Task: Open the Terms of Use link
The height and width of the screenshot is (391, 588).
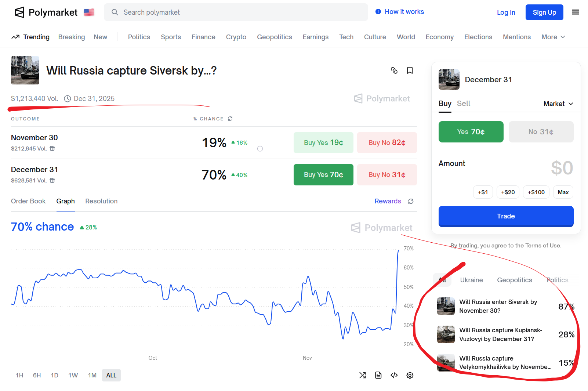Action: [x=542, y=246]
